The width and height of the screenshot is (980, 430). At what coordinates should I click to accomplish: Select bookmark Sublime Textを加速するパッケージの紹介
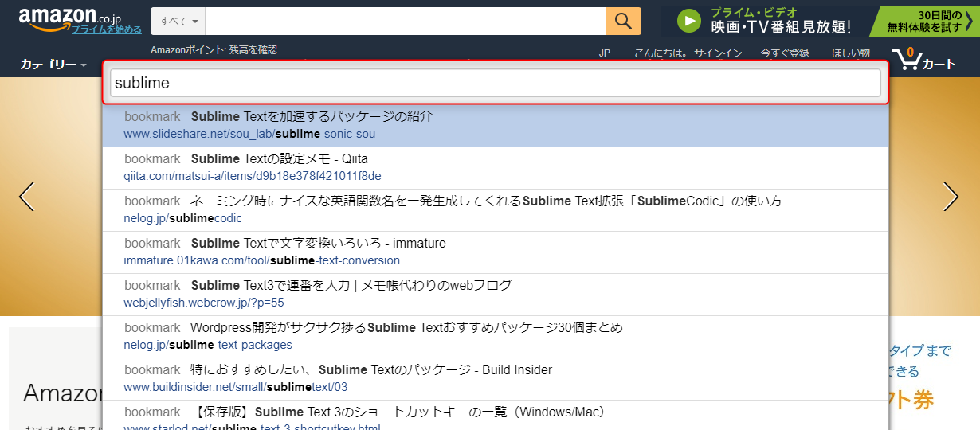tap(496, 126)
